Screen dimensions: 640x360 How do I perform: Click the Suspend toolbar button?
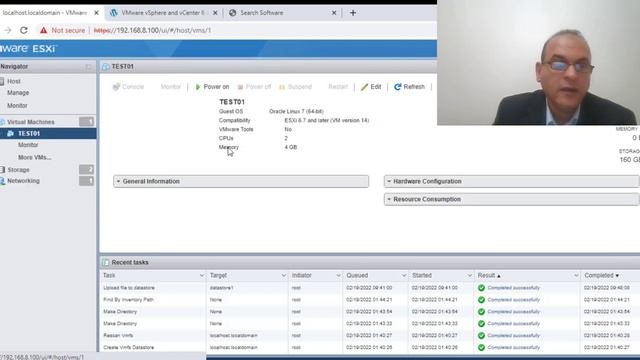pyautogui.click(x=296, y=87)
